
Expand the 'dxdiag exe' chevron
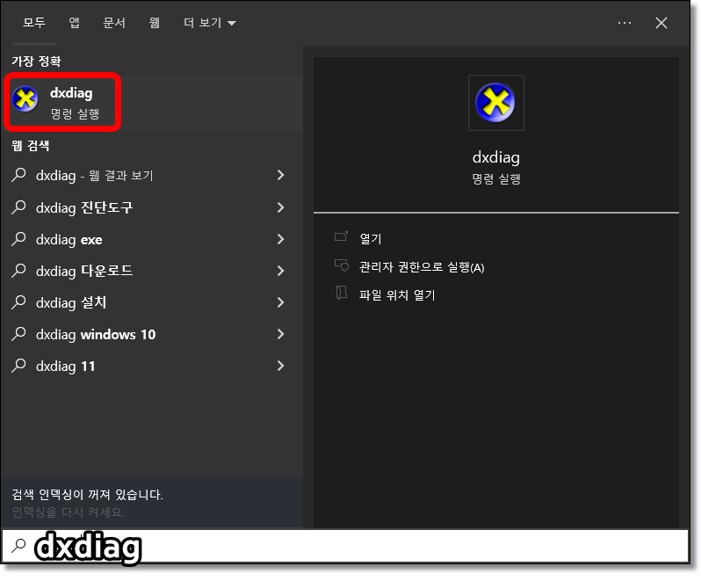[x=281, y=239]
